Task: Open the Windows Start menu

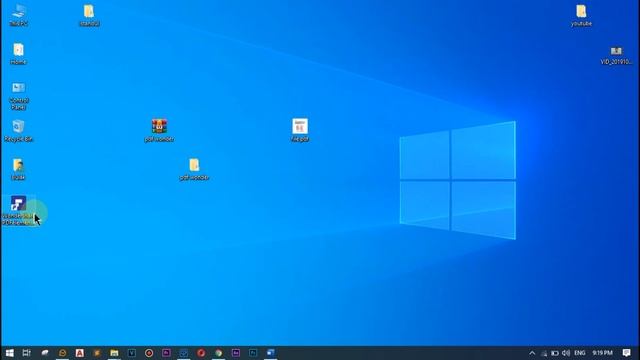Action: click(x=9, y=353)
